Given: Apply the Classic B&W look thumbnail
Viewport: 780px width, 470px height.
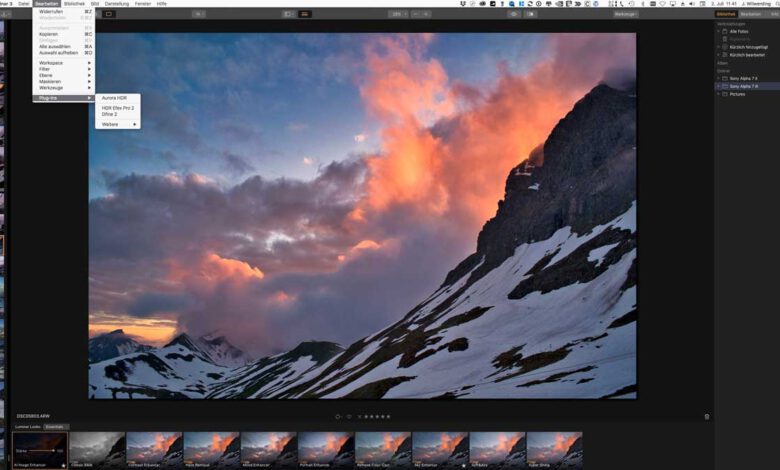Looking at the screenshot, I should coord(97,449).
